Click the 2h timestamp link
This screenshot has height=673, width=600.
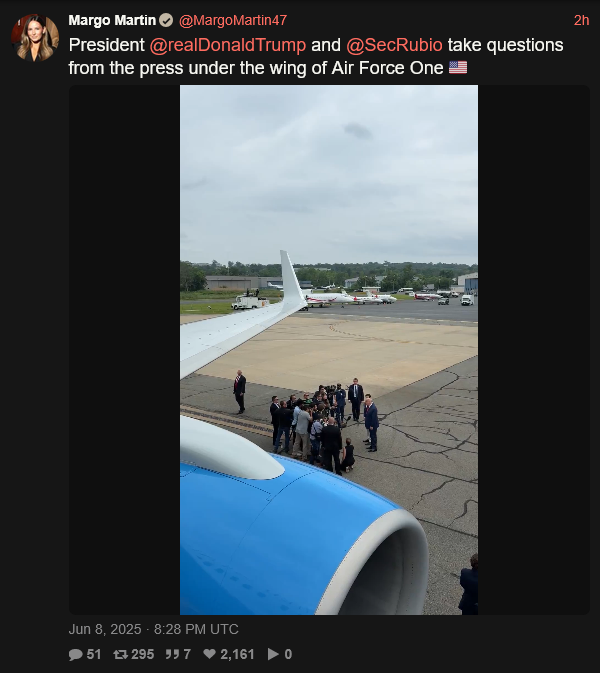pyautogui.click(x=582, y=20)
